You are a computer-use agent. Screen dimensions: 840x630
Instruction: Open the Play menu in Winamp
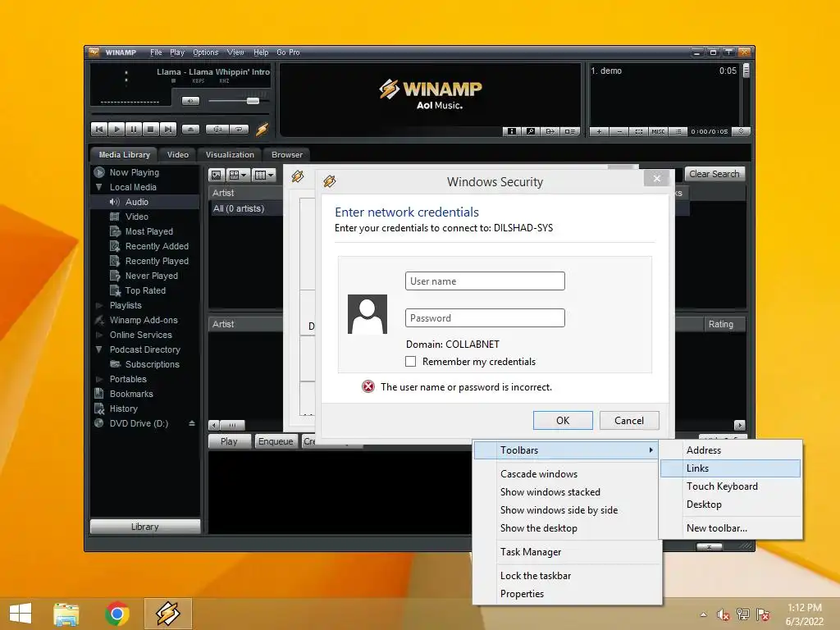pos(177,52)
